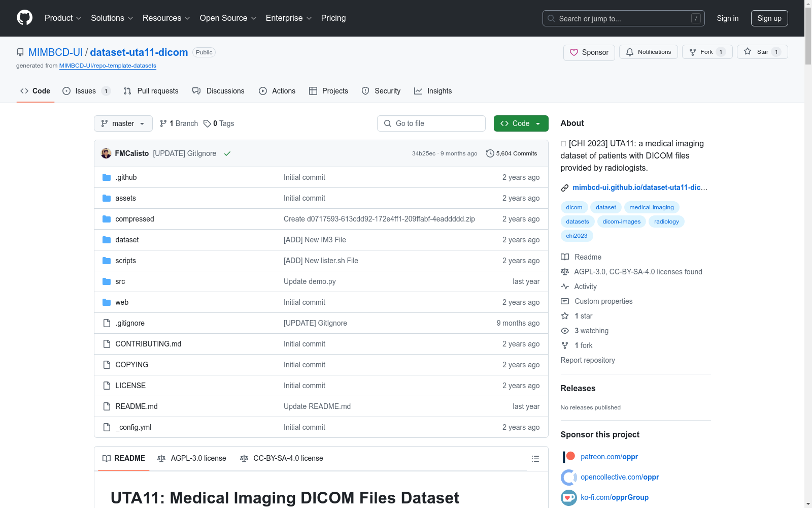Open the mimbcd-ui.github.io website link
Image resolution: width=812 pixels, height=508 pixels.
tap(640, 187)
